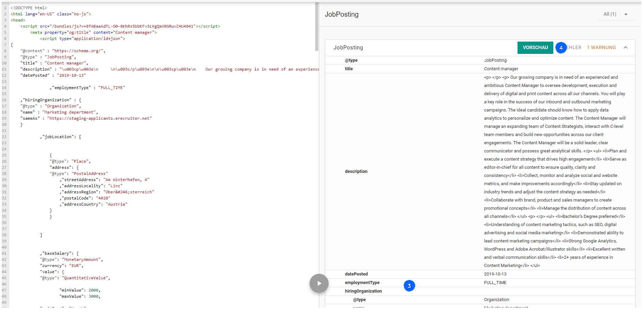
Task: Click the script src bundles line in code
Action: tap(120, 26)
